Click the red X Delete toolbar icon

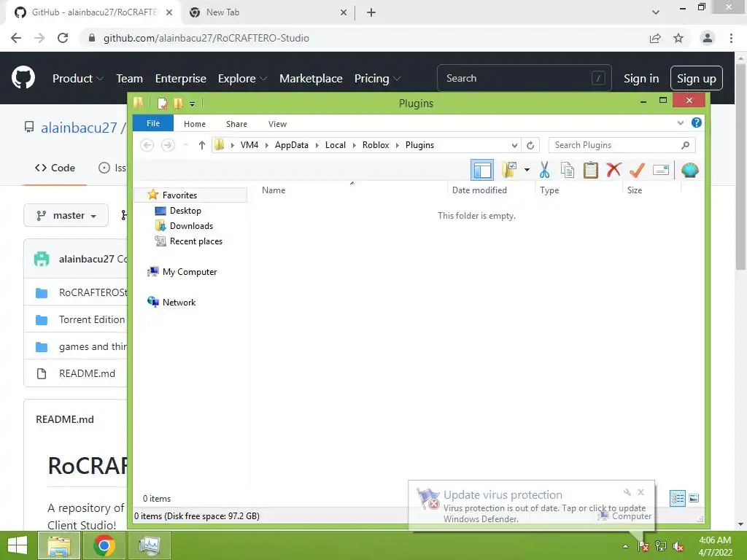pos(614,170)
